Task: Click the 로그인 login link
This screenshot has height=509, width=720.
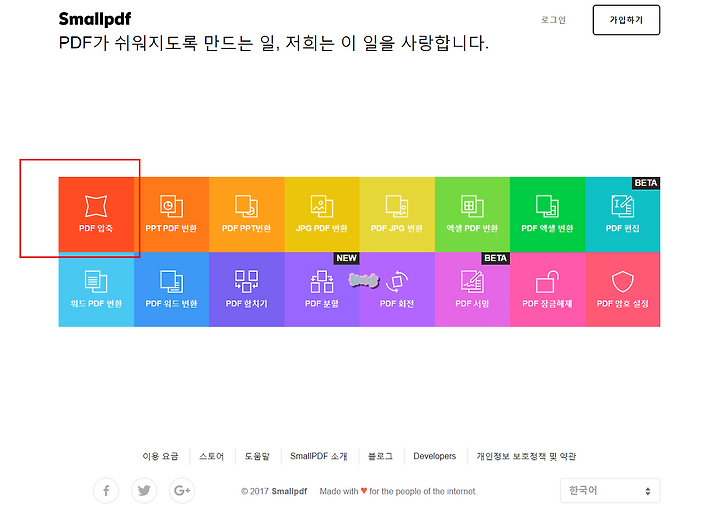Action: 553,20
